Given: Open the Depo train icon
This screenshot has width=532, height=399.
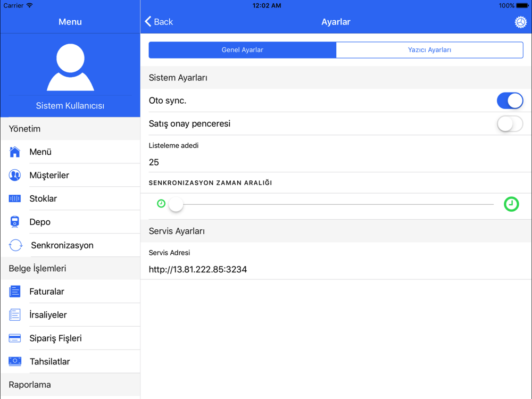Looking at the screenshot, I should 15,222.
